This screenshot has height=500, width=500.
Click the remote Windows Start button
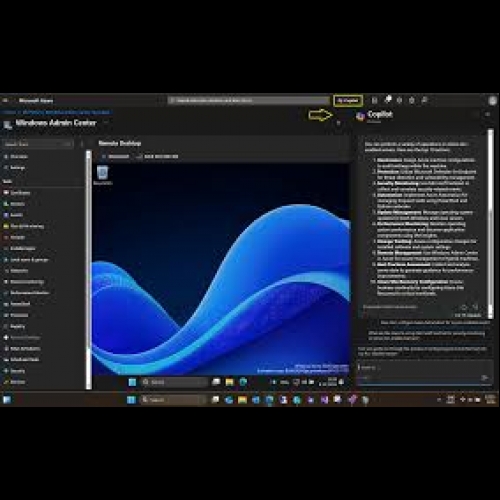click(132, 382)
